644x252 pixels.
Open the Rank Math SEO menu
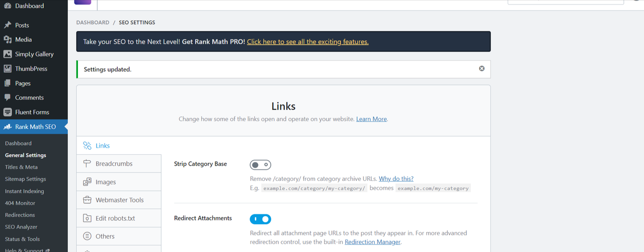pos(34,127)
